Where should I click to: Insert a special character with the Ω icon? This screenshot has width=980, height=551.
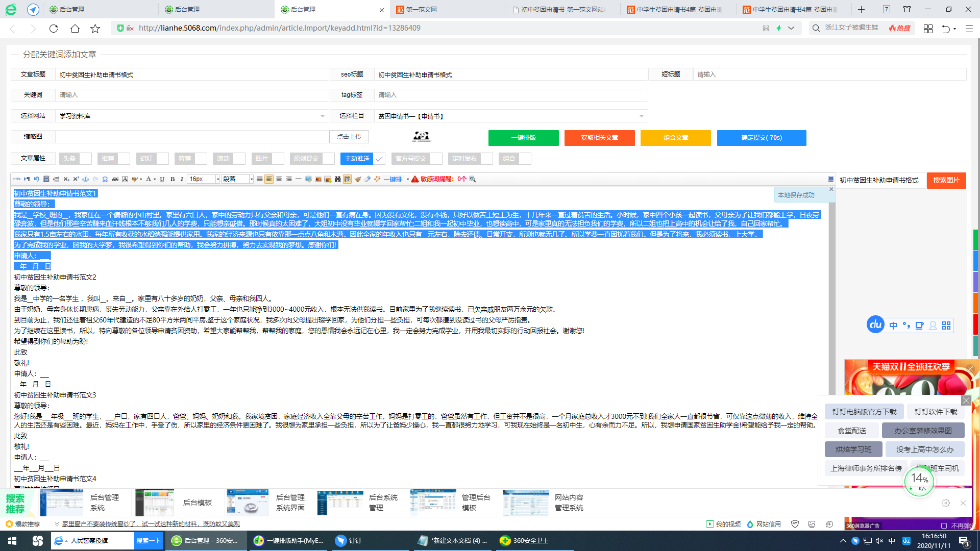[x=105, y=179]
